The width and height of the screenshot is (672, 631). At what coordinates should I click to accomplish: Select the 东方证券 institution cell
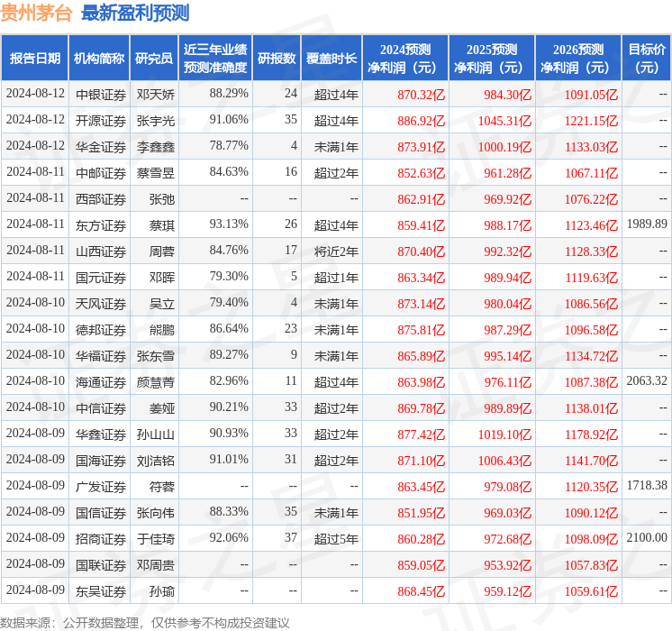[x=101, y=225]
